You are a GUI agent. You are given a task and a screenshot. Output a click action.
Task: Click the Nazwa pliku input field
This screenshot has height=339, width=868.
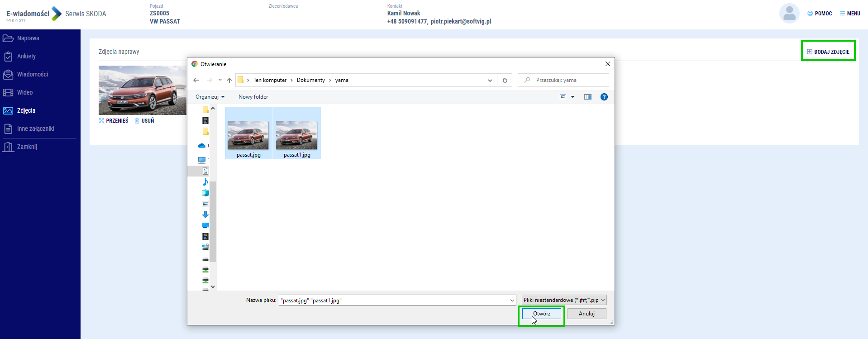tap(394, 300)
